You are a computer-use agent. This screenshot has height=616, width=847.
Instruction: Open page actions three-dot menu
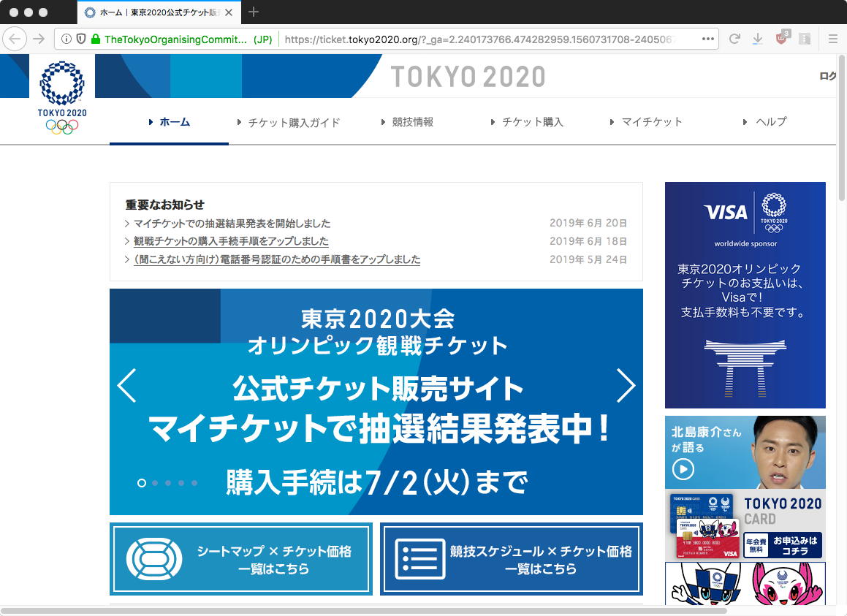[x=707, y=39]
